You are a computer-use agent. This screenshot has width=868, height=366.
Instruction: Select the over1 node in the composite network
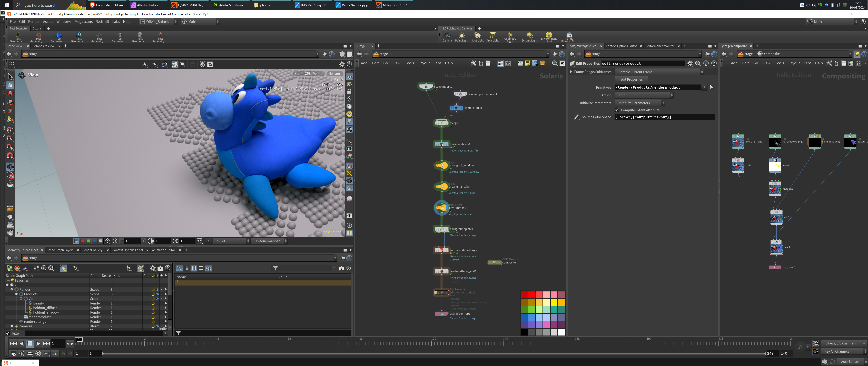click(x=776, y=248)
